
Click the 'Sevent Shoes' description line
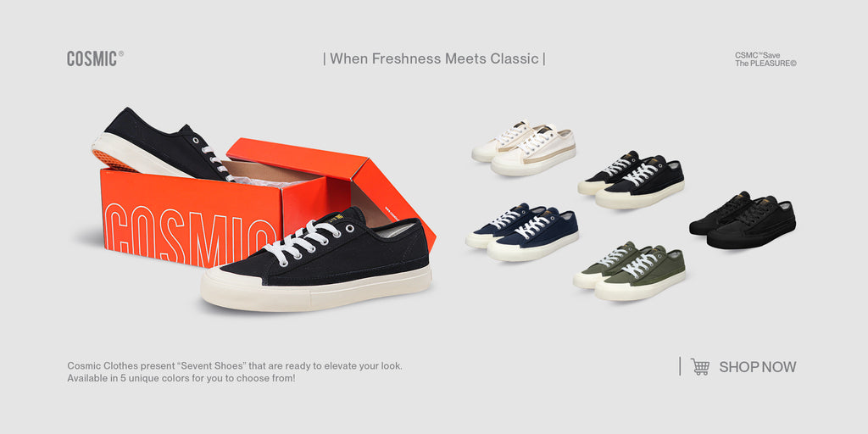click(x=235, y=366)
